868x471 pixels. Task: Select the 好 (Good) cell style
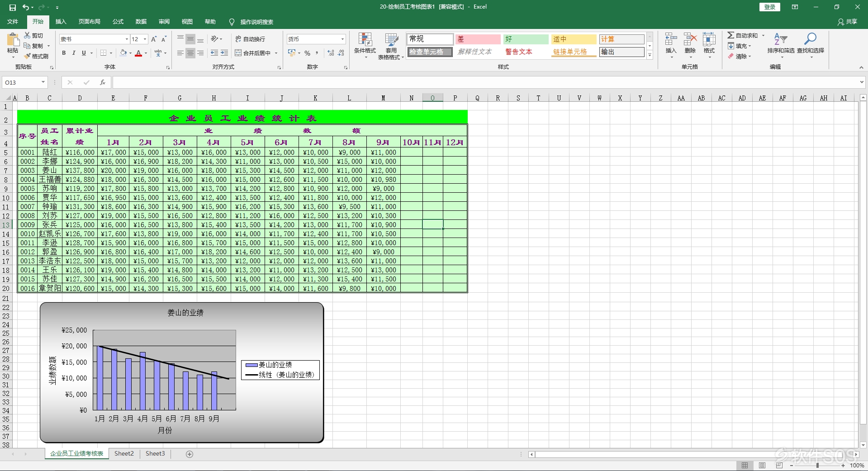[526, 39]
